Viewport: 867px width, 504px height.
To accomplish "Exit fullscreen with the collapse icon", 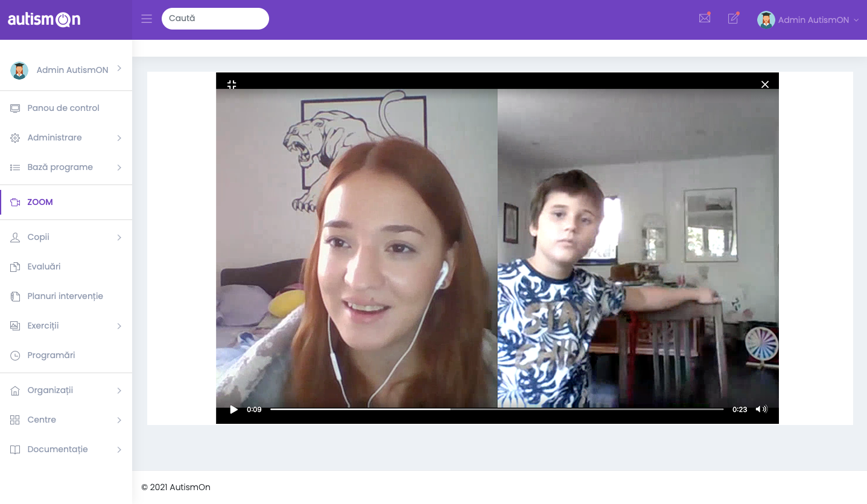I will click(232, 84).
